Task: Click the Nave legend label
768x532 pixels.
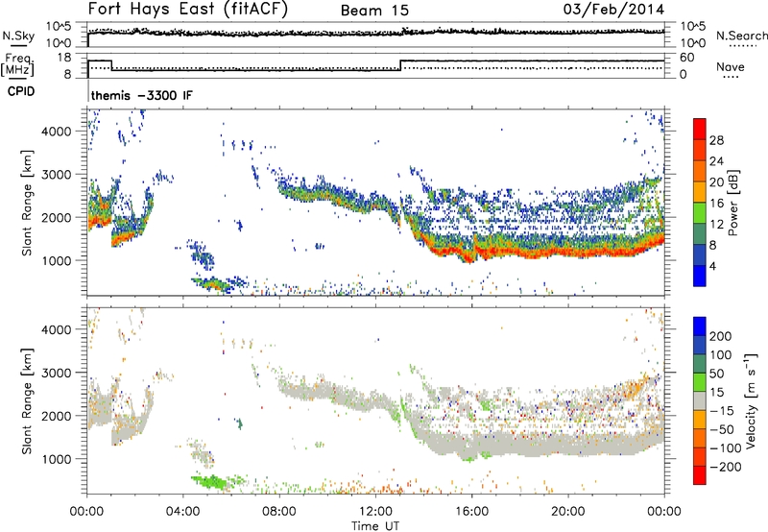Action: click(731, 67)
